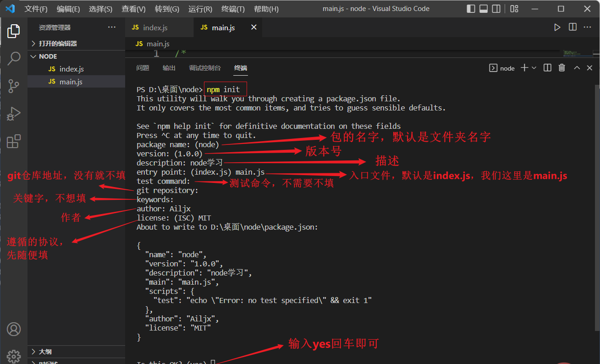
Task: Expand the 打开的编辑器 section
Action: pyautogui.click(x=76, y=44)
